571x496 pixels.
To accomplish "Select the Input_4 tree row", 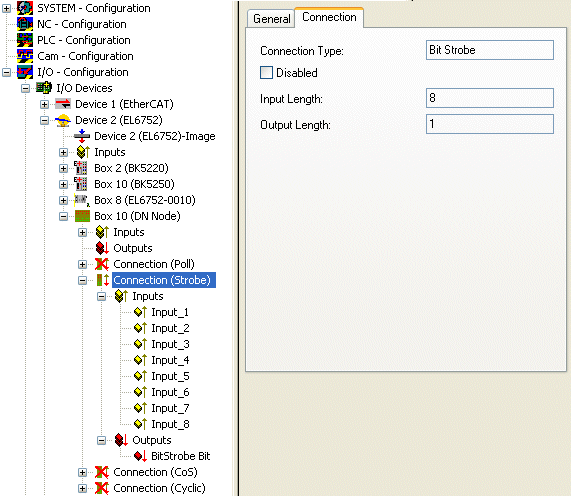I will [170, 360].
